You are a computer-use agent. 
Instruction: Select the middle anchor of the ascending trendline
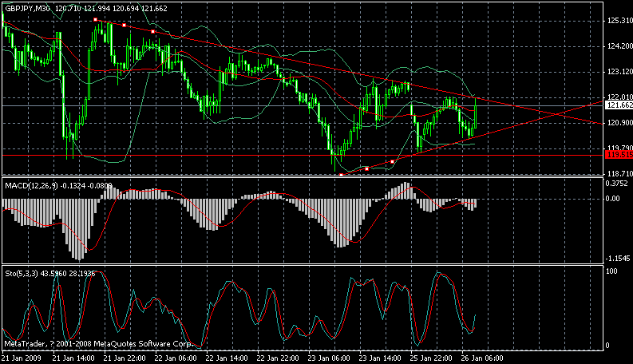366,168
